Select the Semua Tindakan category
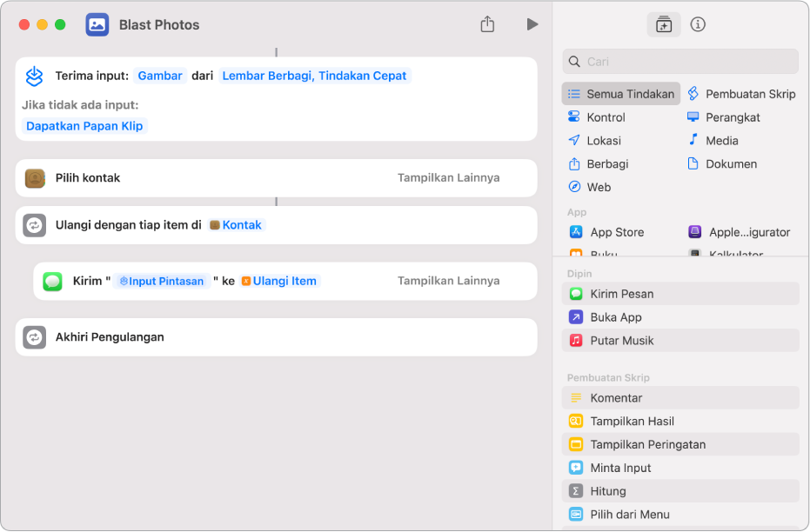Image resolution: width=810 pixels, height=532 pixels. tap(621, 94)
